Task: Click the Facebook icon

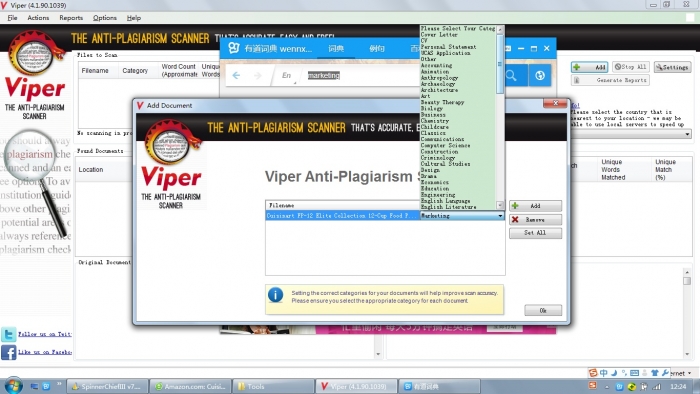Action: (x=8, y=353)
